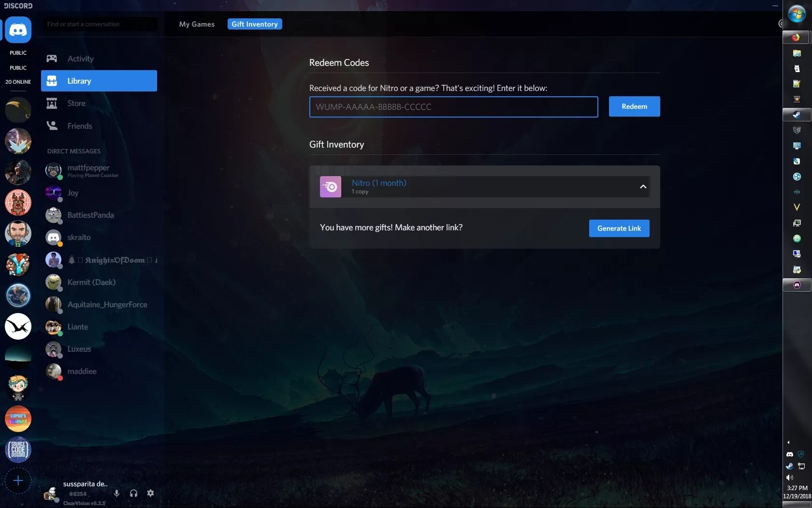Mute the microphone
This screenshot has height=508, width=812.
tap(116, 493)
